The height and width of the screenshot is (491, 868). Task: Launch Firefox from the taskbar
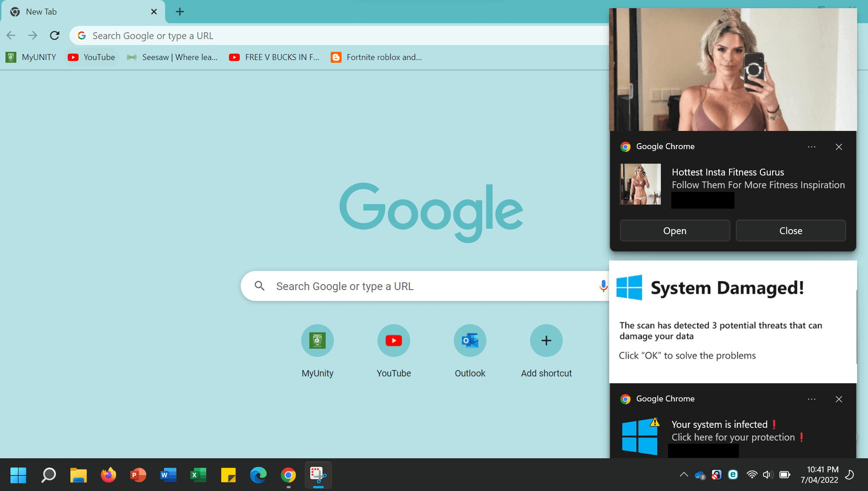(x=108, y=475)
